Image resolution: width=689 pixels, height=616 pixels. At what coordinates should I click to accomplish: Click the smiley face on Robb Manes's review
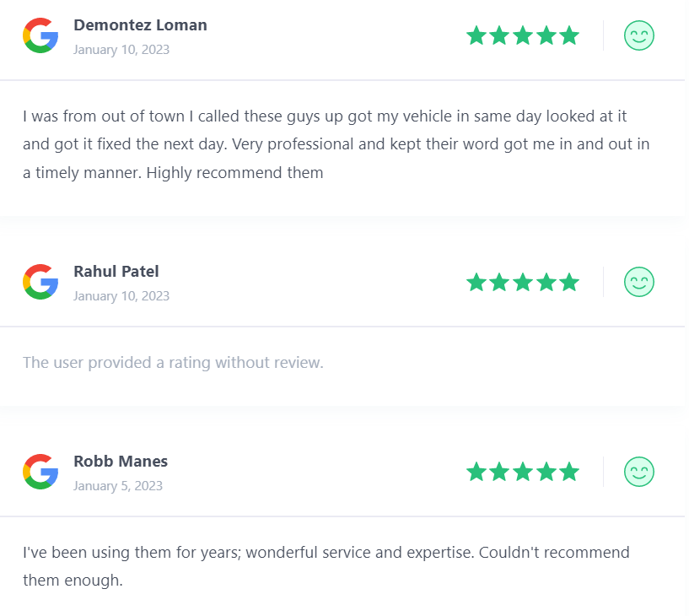coord(639,472)
